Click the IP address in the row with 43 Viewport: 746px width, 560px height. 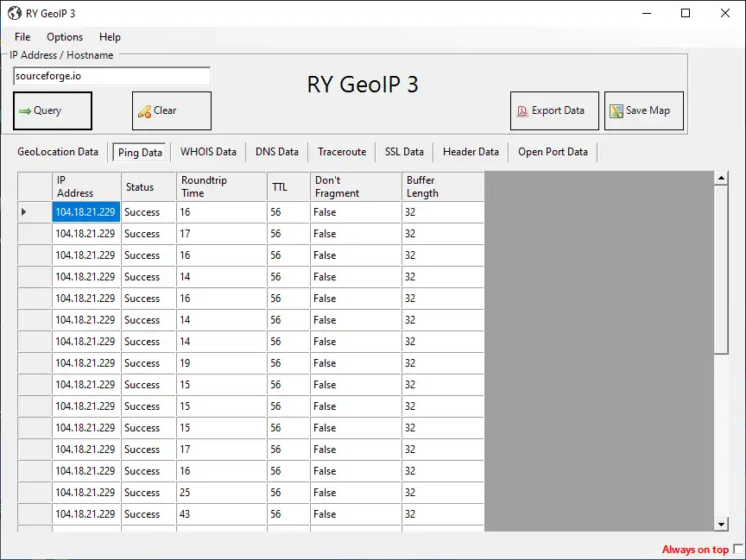[86, 514]
